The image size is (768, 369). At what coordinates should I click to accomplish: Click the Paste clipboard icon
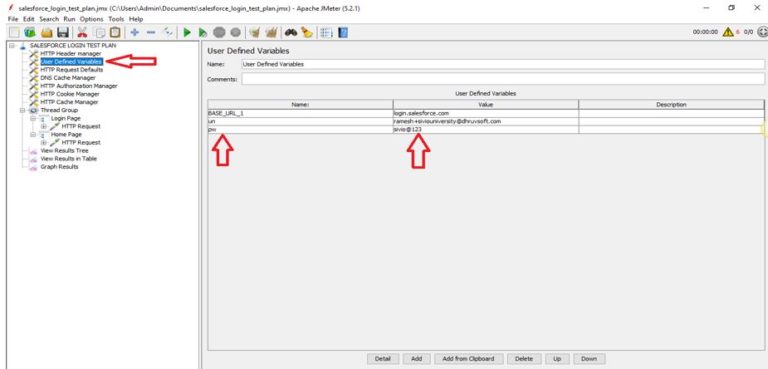pyautogui.click(x=115, y=32)
